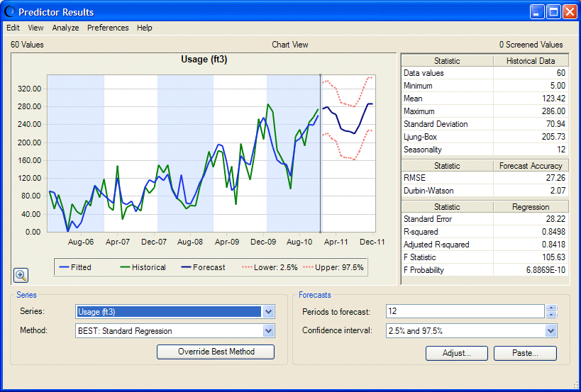Click the Apr-11 axis label
The width and height of the screenshot is (581, 392).
click(336, 242)
